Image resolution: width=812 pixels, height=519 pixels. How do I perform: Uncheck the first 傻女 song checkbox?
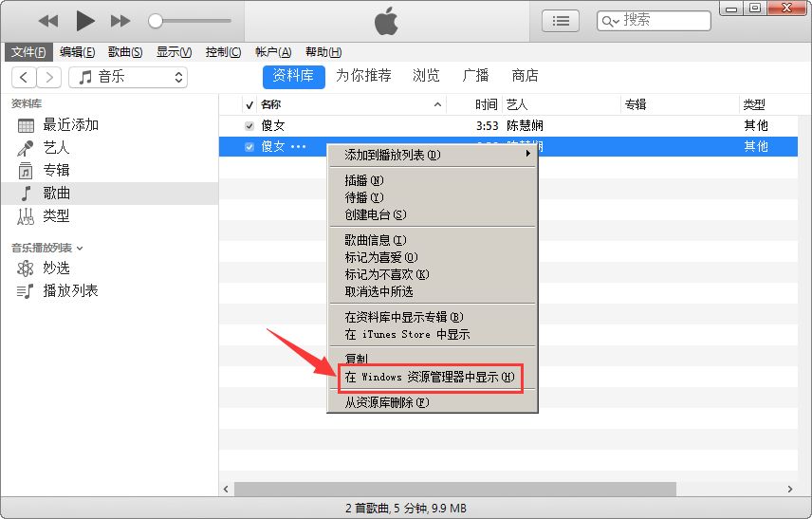click(x=249, y=125)
